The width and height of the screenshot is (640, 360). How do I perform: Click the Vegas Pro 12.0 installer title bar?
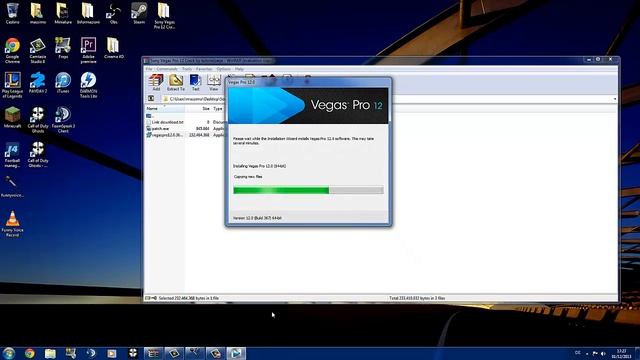point(308,82)
